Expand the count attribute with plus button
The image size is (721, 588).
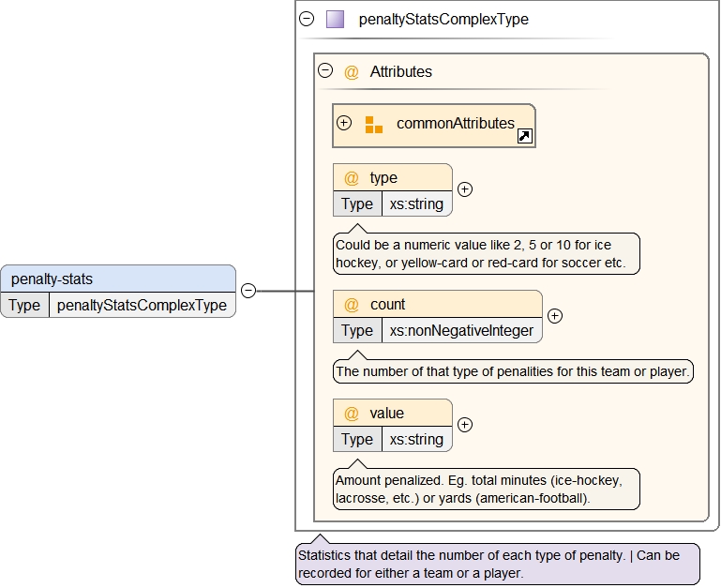point(554,316)
